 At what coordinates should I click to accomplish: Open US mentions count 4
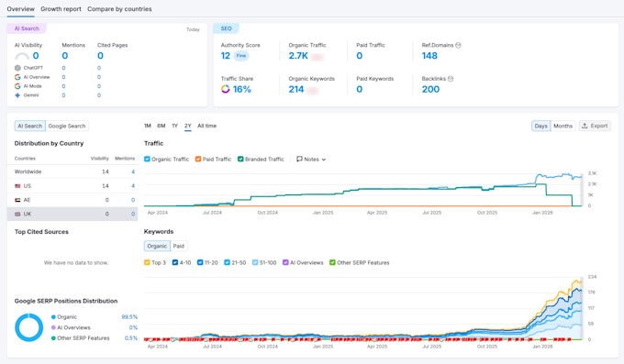(x=133, y=186)
